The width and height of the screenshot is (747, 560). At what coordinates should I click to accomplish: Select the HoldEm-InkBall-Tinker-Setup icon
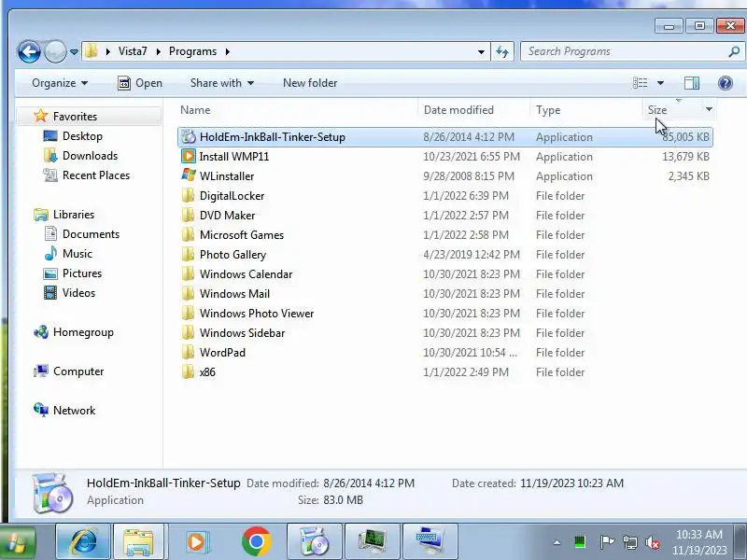point(189,137)
